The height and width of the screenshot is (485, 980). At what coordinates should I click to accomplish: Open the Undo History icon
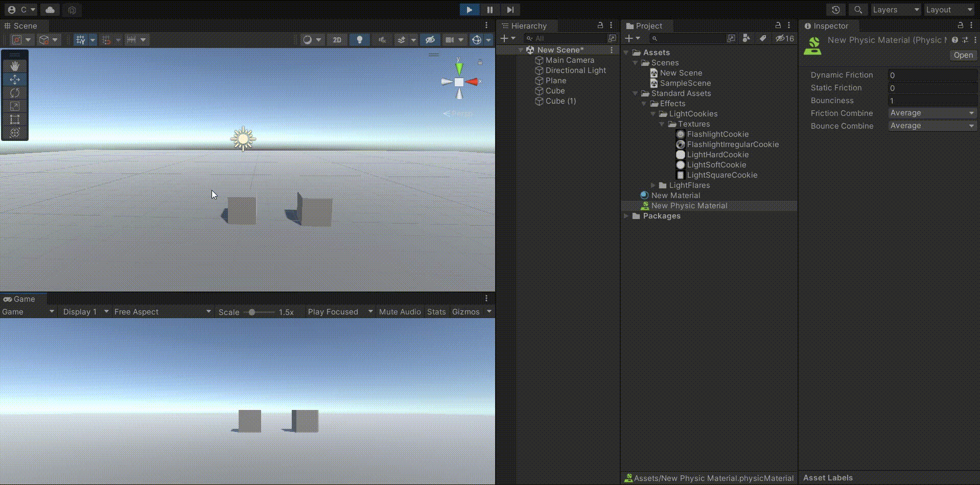[836, 10]
